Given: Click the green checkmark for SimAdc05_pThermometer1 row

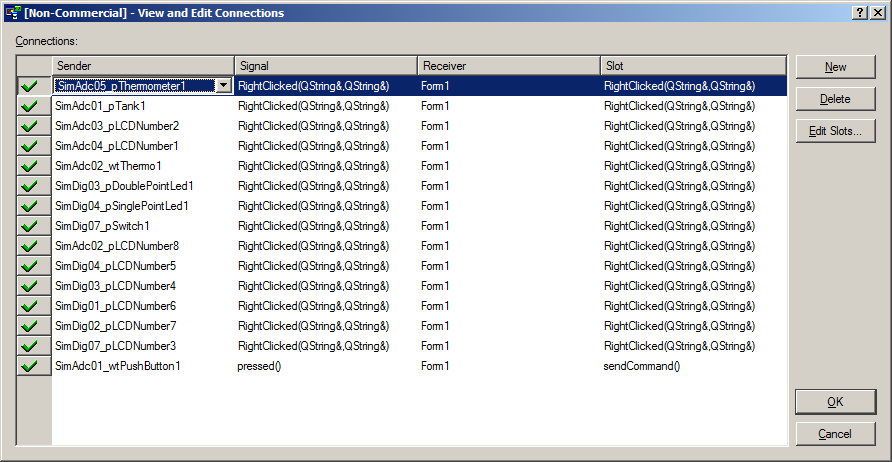Looking at the screenshot, I should pos(30,86).
